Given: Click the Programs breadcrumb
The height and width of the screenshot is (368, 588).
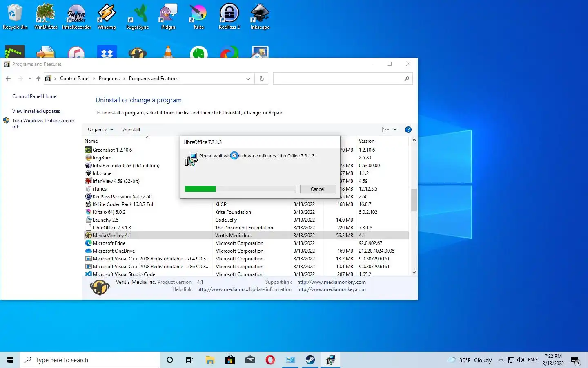Looking at the screenshot, I should pyautogui.click(x=109, y=79).
